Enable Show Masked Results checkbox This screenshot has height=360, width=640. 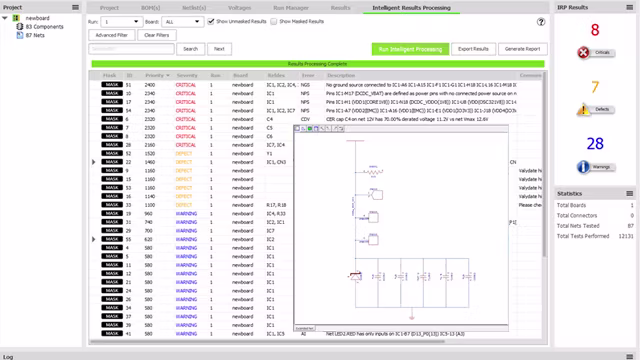pyautogui.click(x=273, y=21)
